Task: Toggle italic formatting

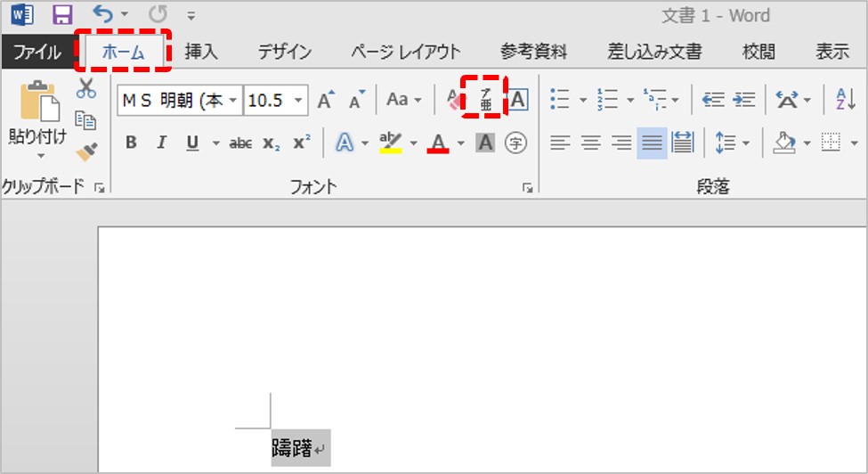Action: (161, 143)
